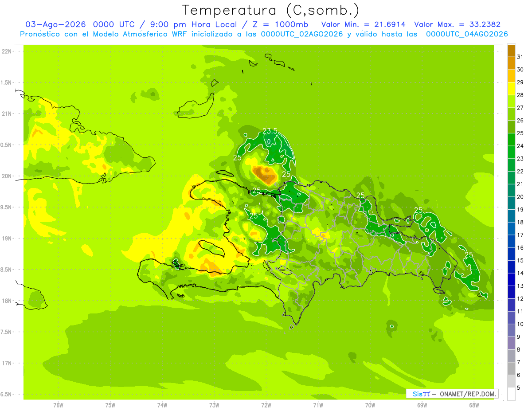Click the "28" color bar label
This screenshot has width=532, height=411.
[x=520, y=95]
